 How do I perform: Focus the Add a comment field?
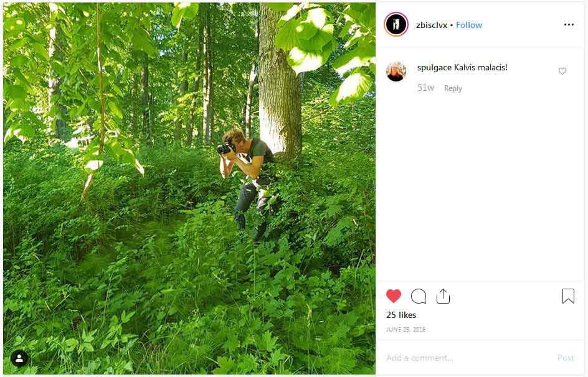tap(469, 358)
